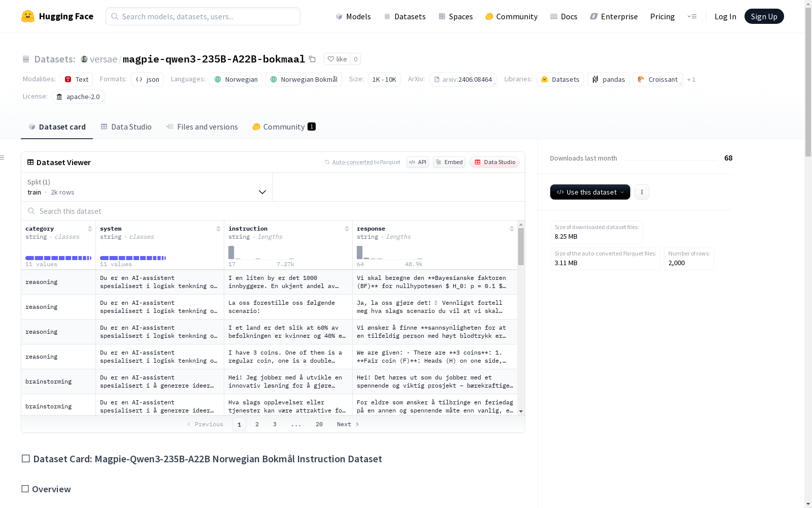Open Datasets in the top navigation
The height and width of the screenshot is (508, 812).
(x=404, y=16)
